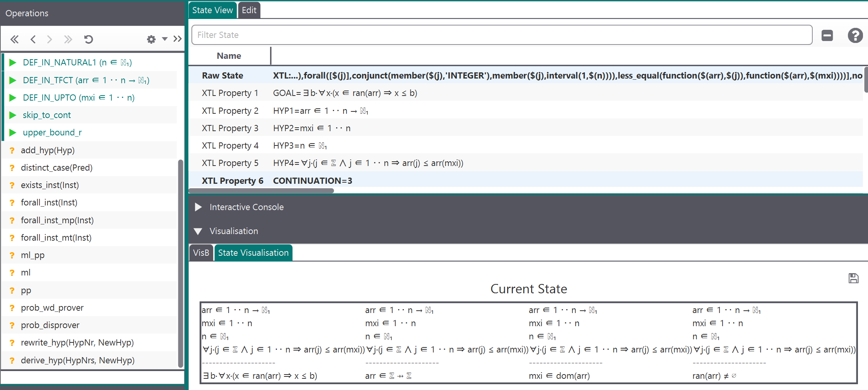Viewport: 868px width, 390px height.
Task: Jump to the first state with double-left arrow
Action: pos(14,39)
